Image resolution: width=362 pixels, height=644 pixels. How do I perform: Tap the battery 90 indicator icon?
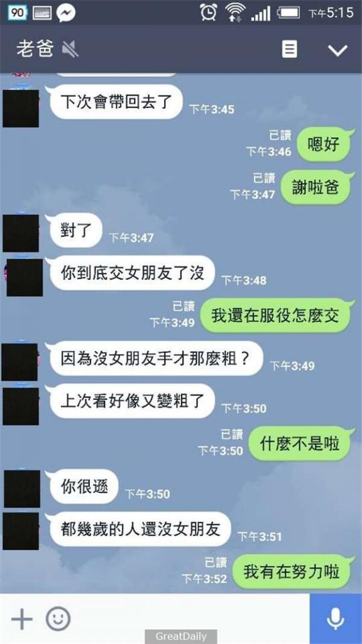tap(17, 13)
